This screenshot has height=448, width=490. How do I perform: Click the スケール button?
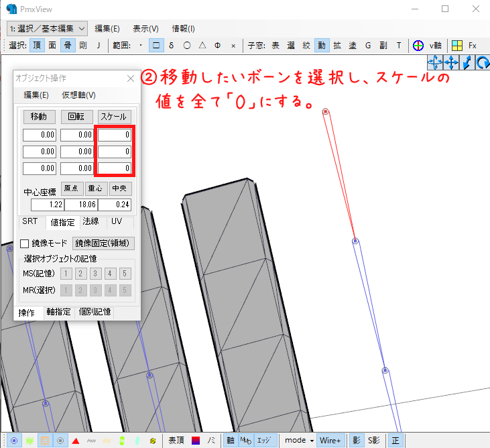(x=115, y=117)
